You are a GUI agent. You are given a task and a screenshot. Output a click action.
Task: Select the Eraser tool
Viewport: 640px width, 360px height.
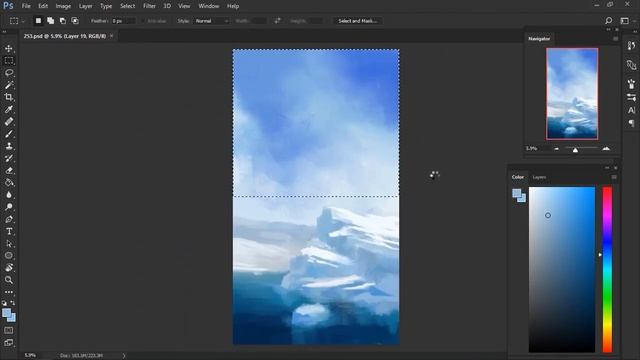point(9,171)
